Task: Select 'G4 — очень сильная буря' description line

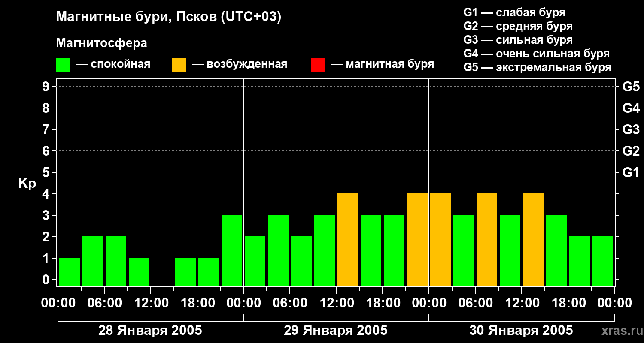Action: click(536, 54)
